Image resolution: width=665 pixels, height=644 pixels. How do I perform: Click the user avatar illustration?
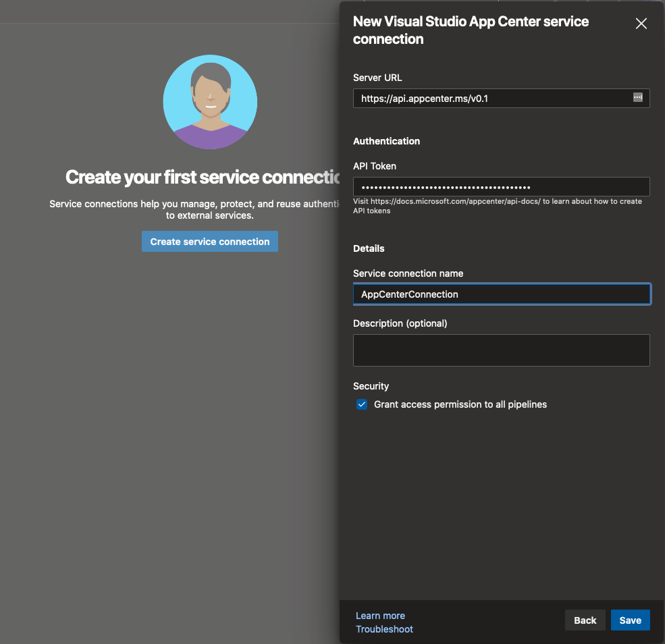click(x=210, y=102)
